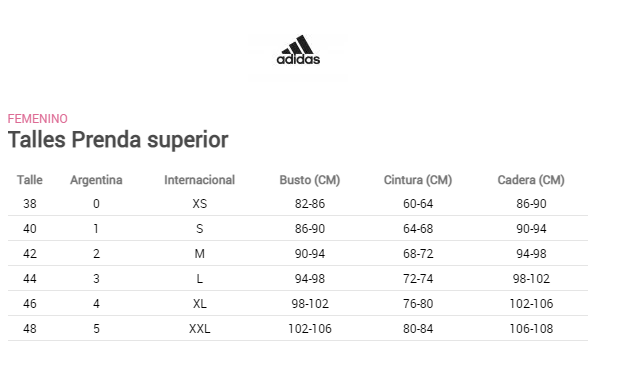Select the XS international size cell

point(200,204)
